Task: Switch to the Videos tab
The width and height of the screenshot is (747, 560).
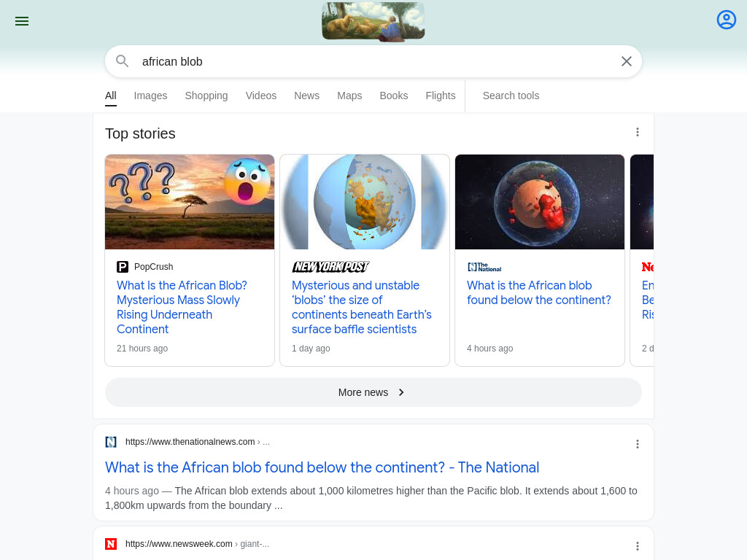Action: (260, 96)
